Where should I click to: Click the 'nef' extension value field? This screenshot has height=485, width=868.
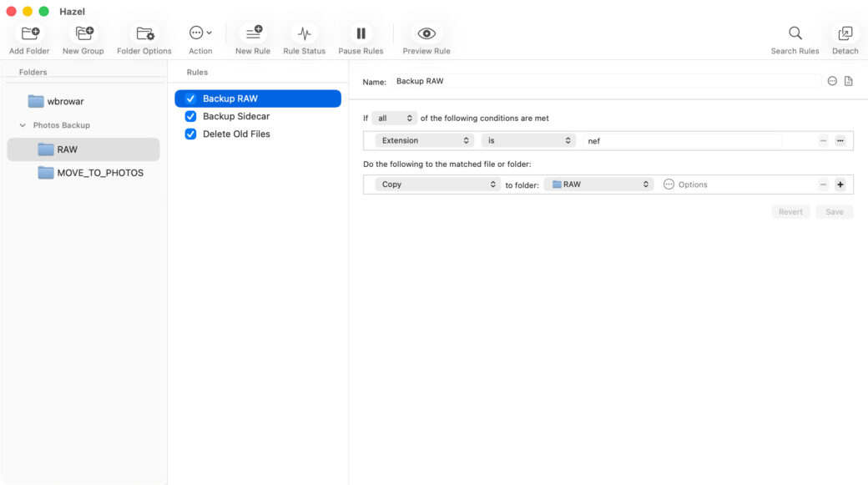[x=682, y=141]
